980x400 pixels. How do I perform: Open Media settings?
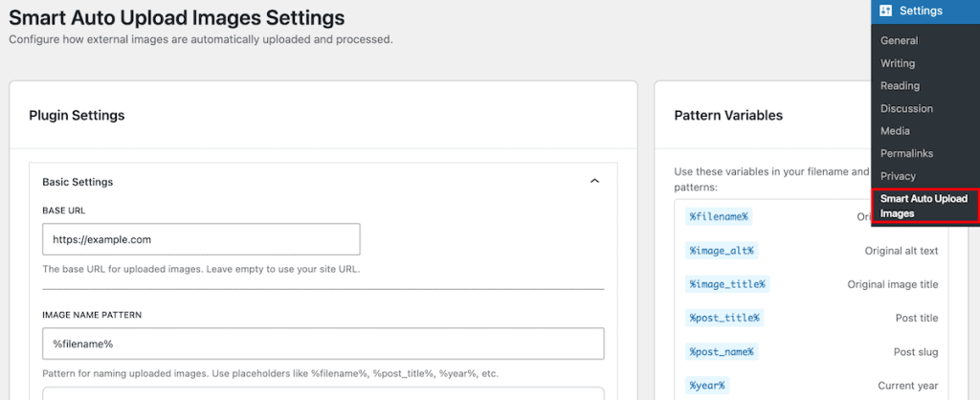895,131
